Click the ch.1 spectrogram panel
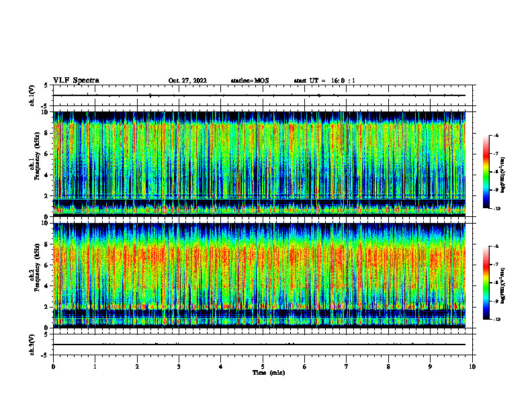The image size is (532, 411). pyautogui.click(x=259, y=164)
